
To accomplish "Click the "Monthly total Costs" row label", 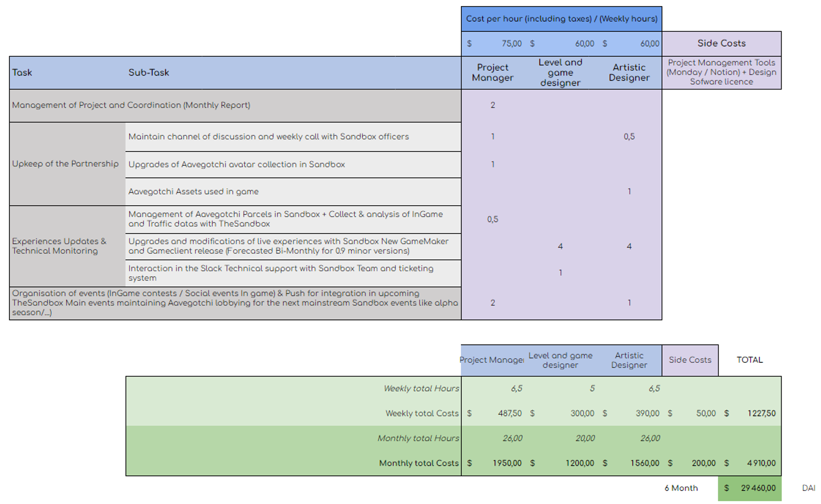I will click(419, 463).
